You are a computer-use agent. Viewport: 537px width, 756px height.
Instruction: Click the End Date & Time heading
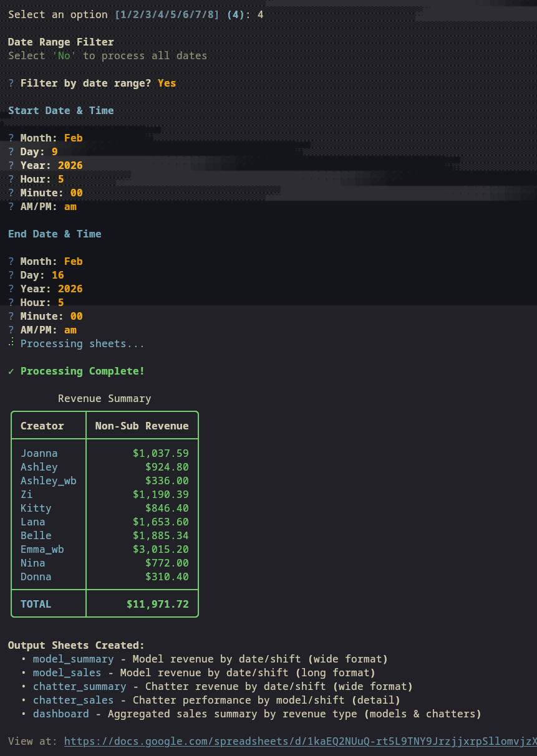point(54,234)
